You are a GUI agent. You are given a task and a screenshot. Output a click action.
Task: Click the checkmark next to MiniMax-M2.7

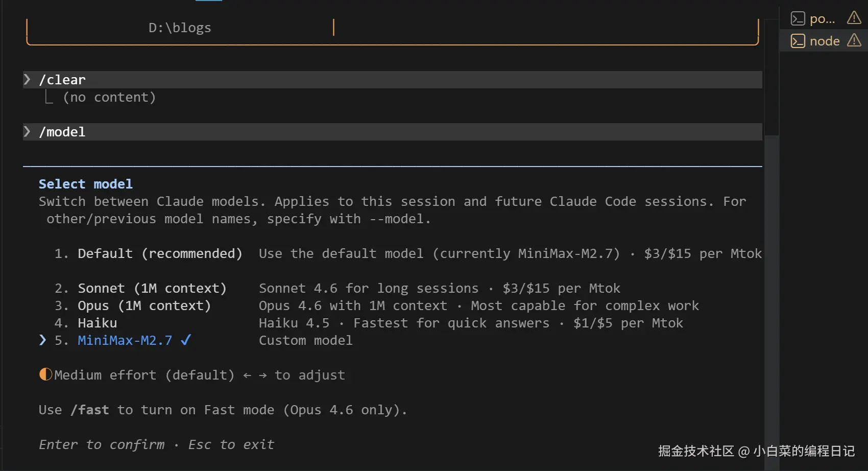[x=186, y=340]
